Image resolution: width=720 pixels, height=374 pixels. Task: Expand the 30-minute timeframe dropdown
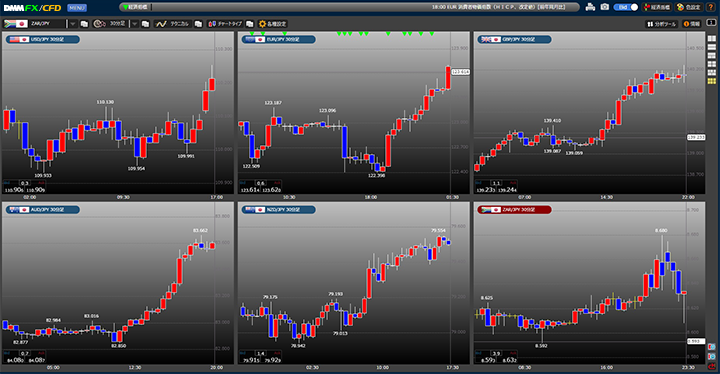tap(135, 23)
